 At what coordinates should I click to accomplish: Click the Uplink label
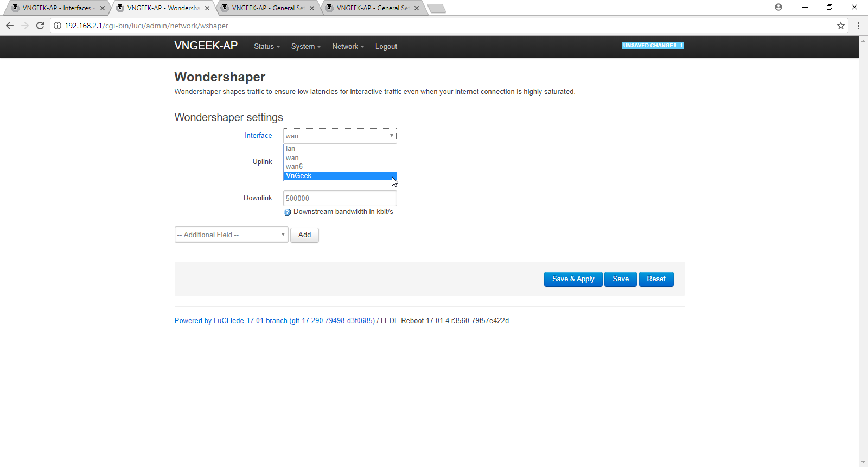tap(263, 162)
